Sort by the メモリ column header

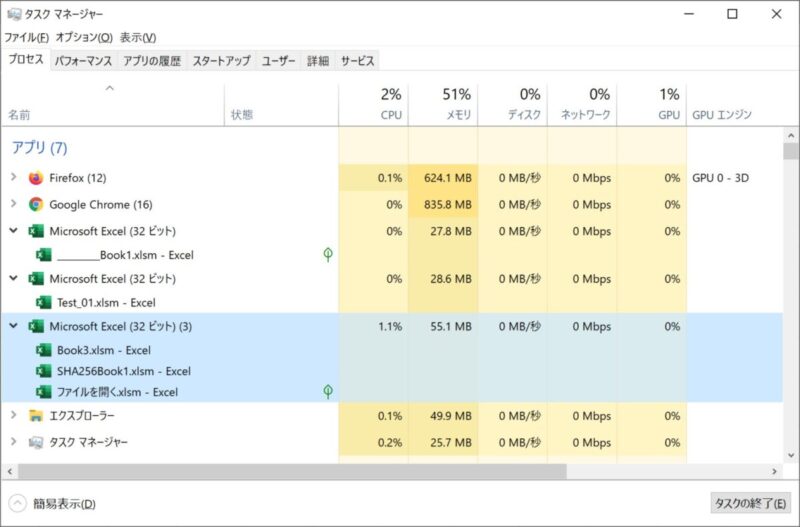(x=443, y=105)
